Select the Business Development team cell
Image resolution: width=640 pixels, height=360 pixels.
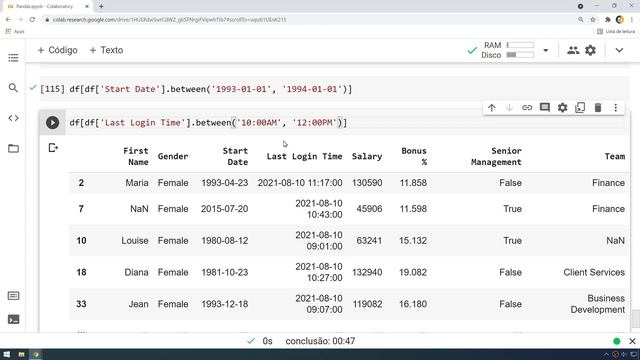pos(598,304)
